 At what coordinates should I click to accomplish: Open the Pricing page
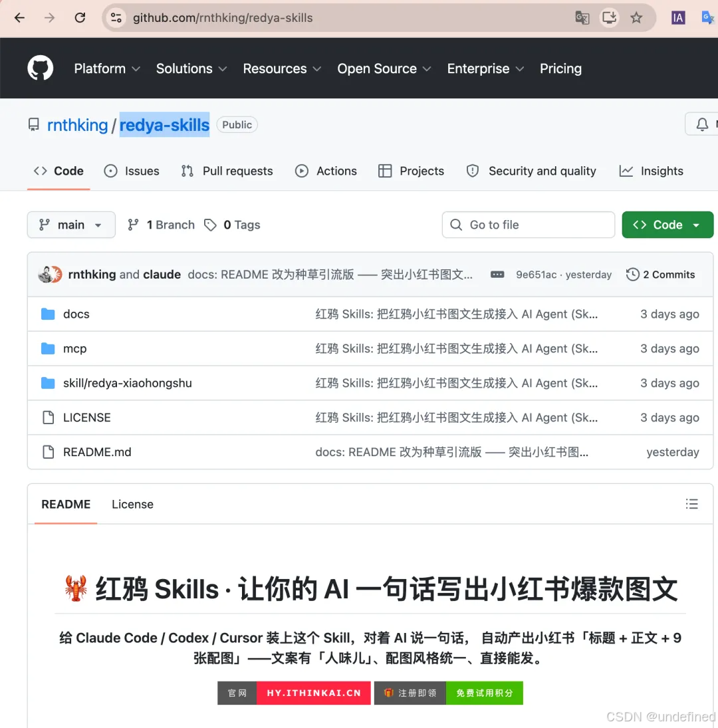560,68
